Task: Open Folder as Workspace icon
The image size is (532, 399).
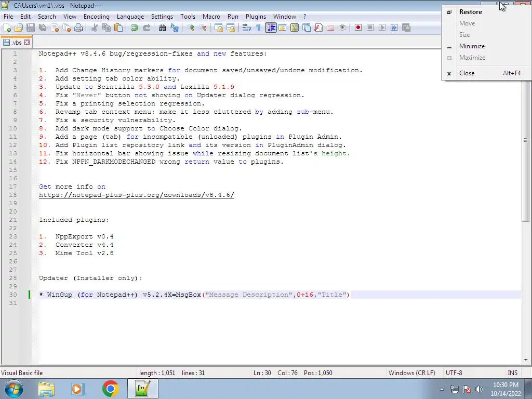Action: coord(330,28)
